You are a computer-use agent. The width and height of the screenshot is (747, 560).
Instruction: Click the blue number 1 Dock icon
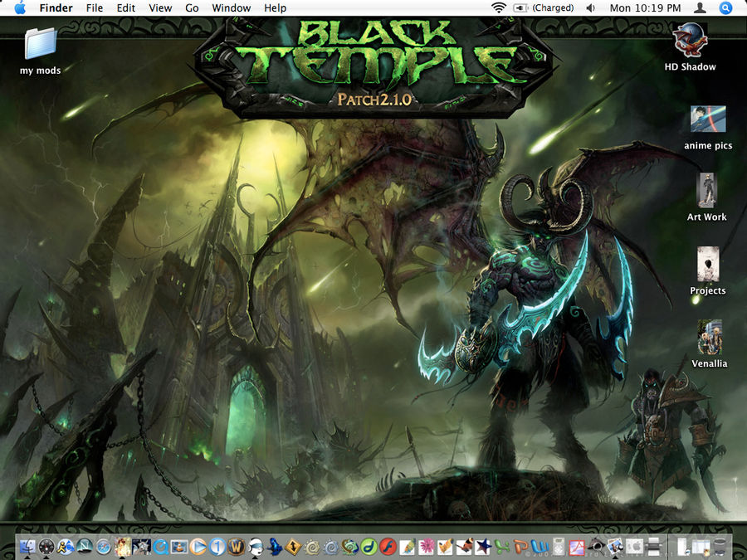click(x=217, y=548)
